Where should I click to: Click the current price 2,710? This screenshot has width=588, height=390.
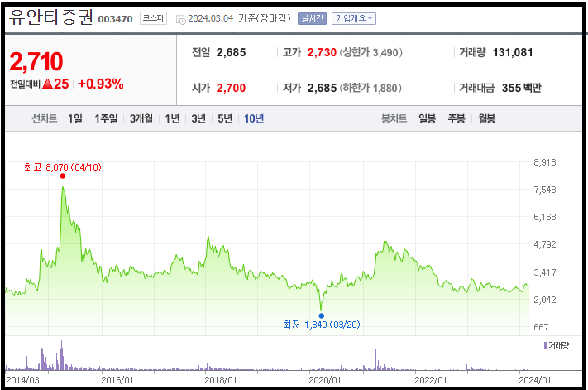pyautogui.click(x=36, y=61)
